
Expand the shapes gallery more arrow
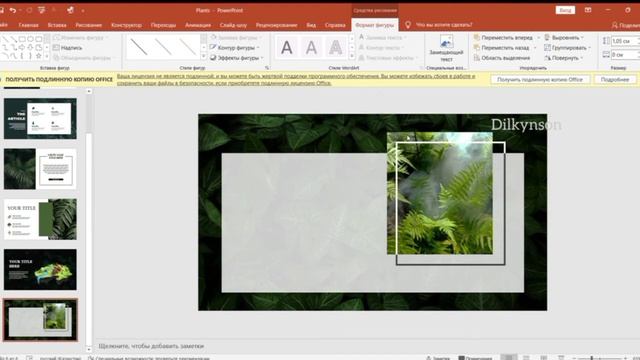click(47, 56)
